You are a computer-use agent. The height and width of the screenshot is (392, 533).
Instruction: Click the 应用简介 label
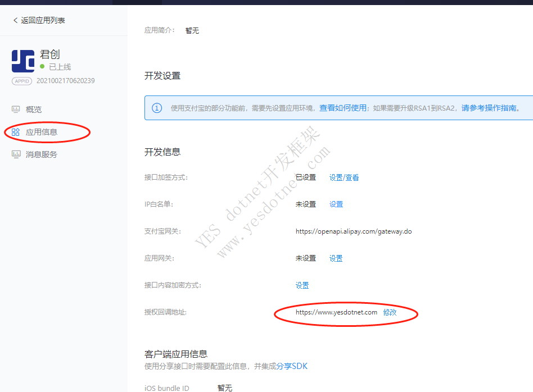(160, 30)
